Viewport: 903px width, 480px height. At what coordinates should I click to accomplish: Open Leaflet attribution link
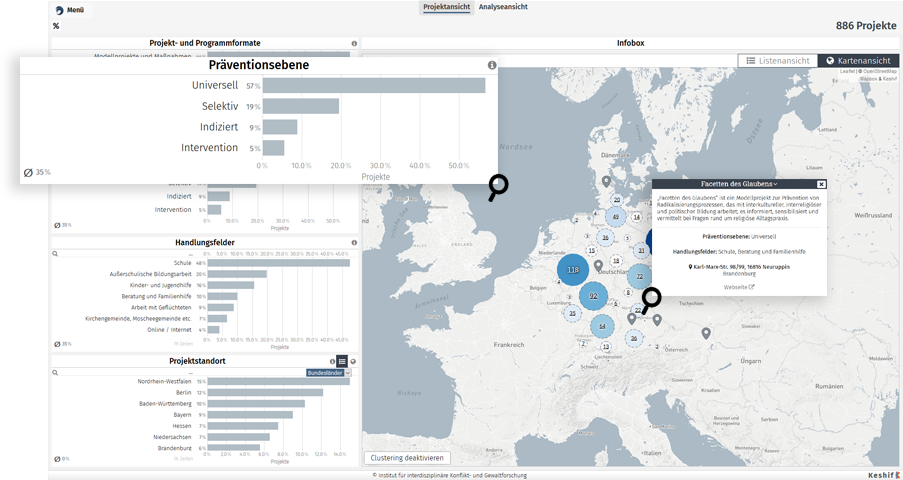[x=847, y=71]
